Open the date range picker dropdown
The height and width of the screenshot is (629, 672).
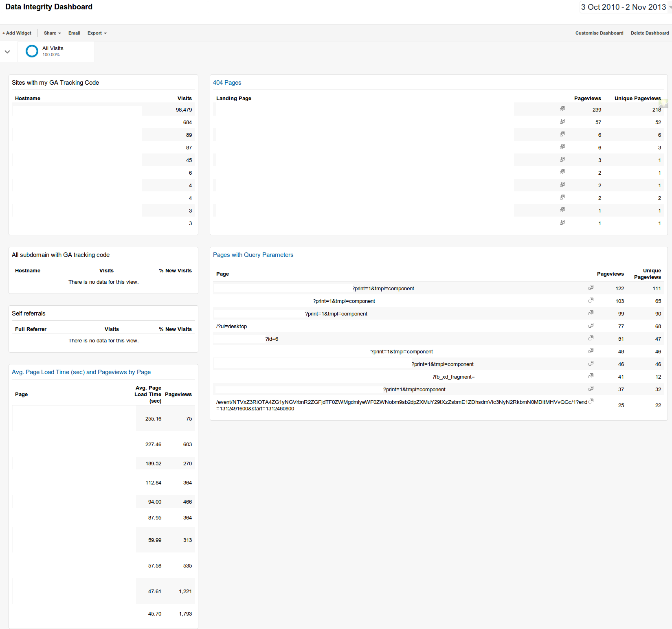(625, 7)
